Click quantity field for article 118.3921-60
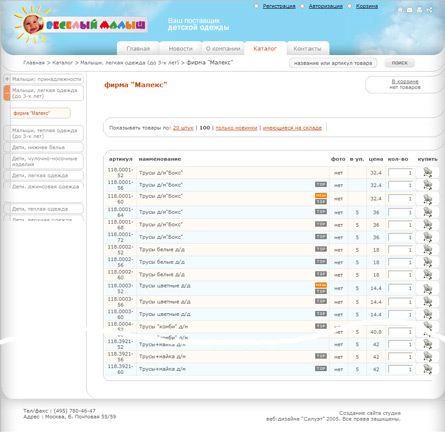The height and width of the screenshot is (432, 445). (401, 369)
